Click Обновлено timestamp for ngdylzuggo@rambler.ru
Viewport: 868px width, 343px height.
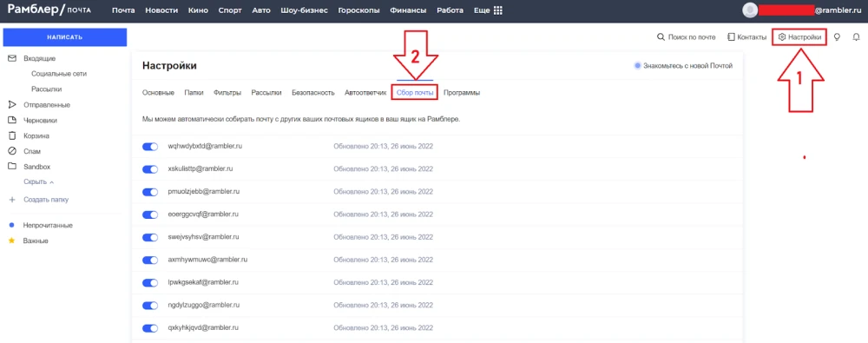pyautogui.click(x=383, y=306)
